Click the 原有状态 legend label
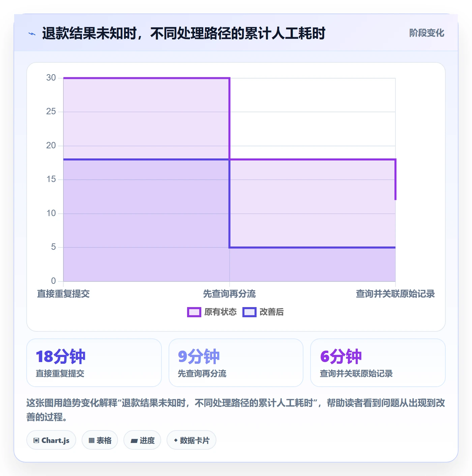The image size is (472, 476). [x=220, y=312]
